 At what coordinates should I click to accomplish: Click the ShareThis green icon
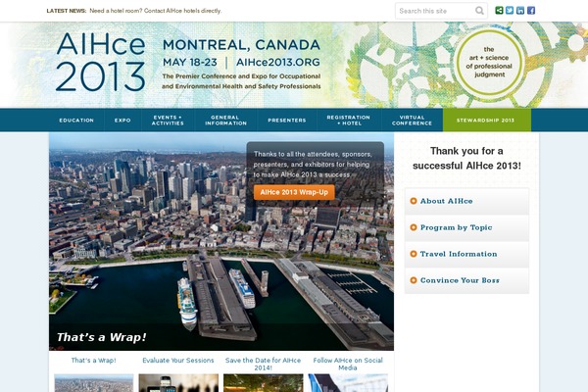click(x=499, y=11)
